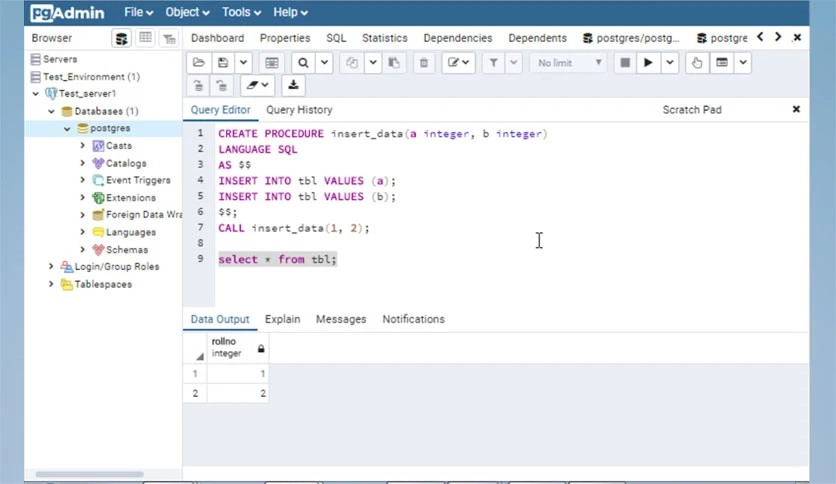The image size is (836, 484).
Task: Close the Scratch Pad panel
Action: (x=796, y=109)
